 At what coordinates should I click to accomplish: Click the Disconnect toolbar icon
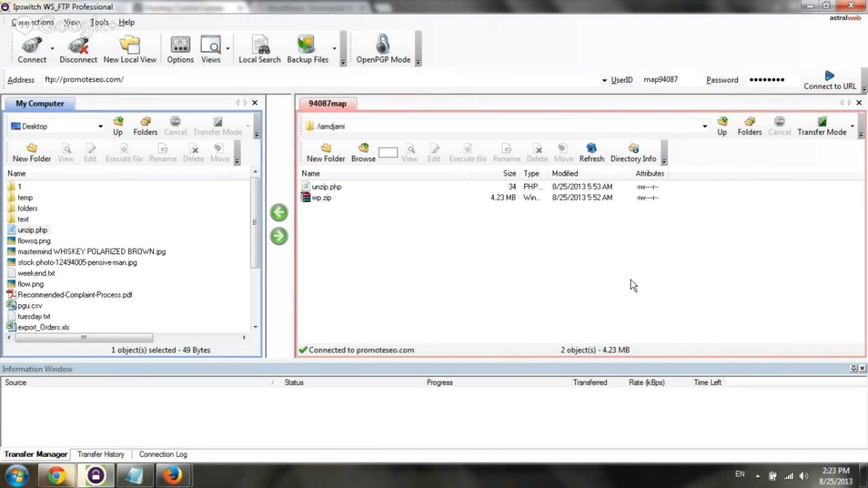pos(78,49)
